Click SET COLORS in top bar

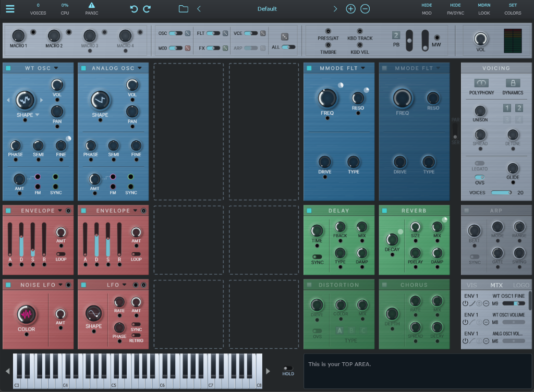click(513, 9)
